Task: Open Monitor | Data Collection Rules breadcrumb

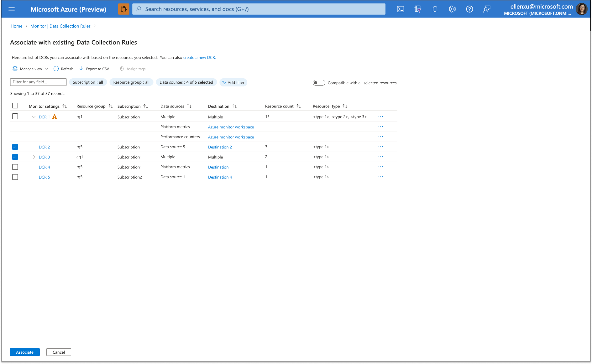Action: click(x=60, y=26)
